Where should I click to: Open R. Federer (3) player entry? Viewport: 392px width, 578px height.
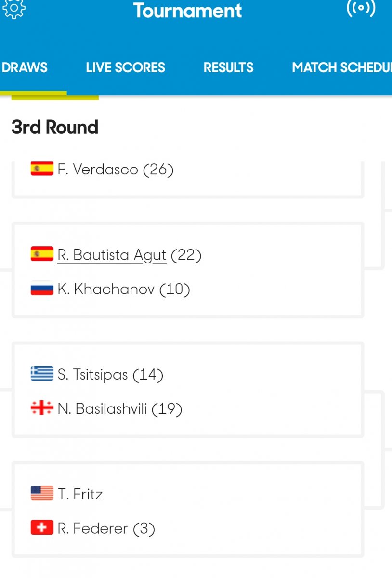click(x=106, y=528)
